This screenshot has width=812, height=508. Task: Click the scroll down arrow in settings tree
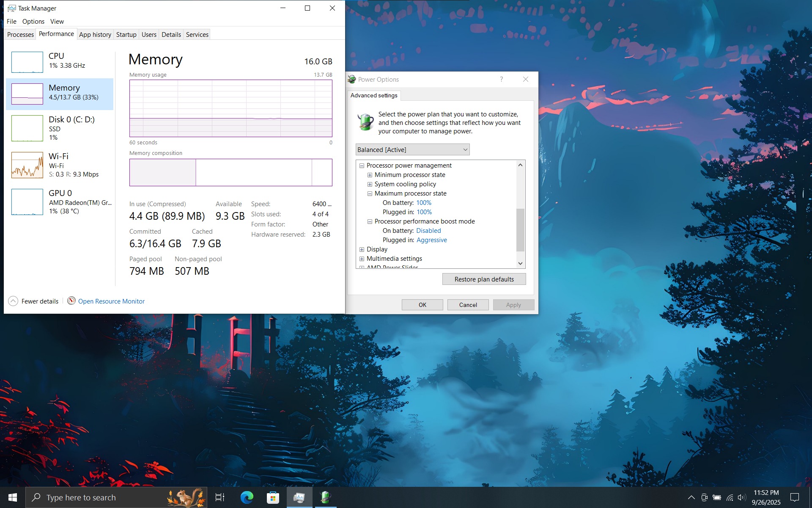pos(520,263)
